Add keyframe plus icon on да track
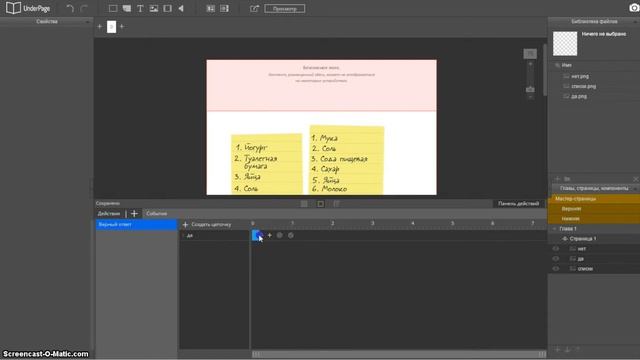 (x=269, y=235)
